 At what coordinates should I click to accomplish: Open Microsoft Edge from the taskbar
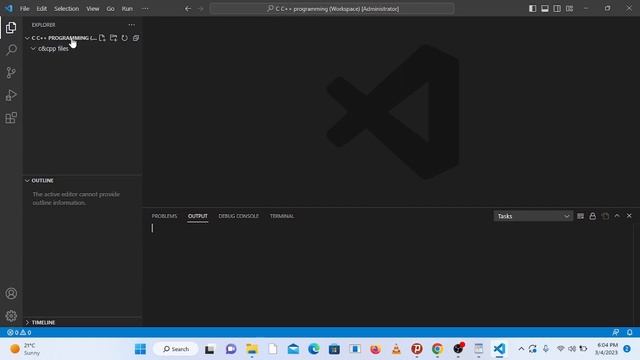point(314,349)
